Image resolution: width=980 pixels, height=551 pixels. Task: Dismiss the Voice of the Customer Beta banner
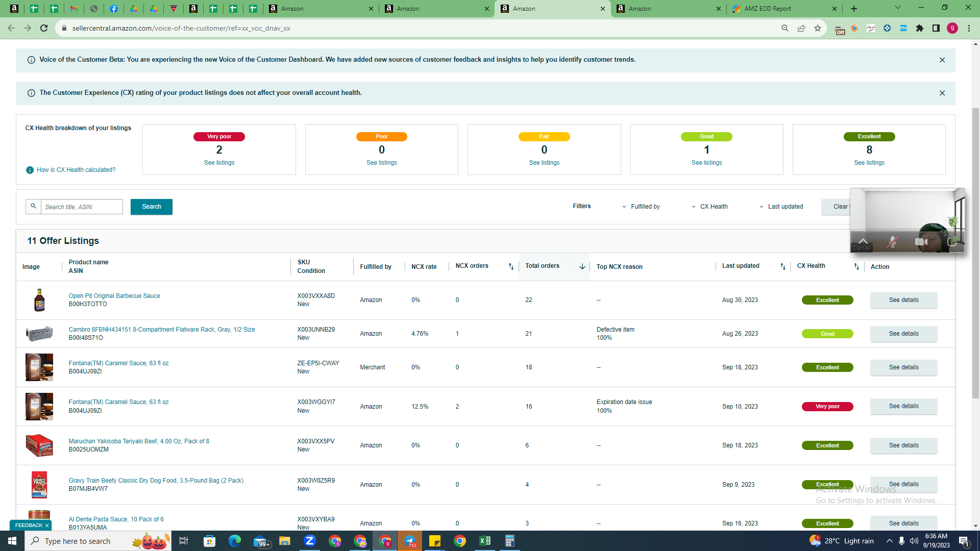coord(942,60)
